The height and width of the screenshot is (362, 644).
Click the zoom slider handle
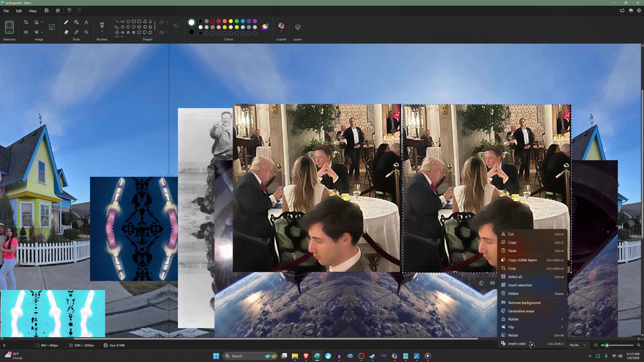point(607,345)
